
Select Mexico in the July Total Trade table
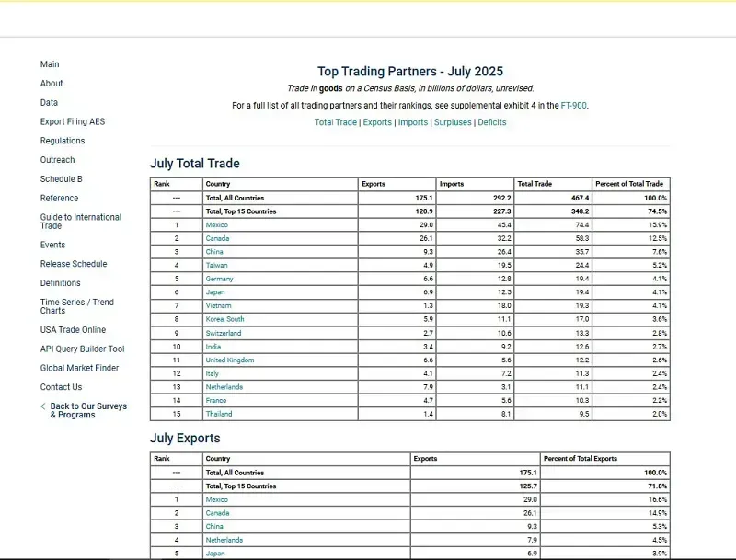(x=216, y=224)
